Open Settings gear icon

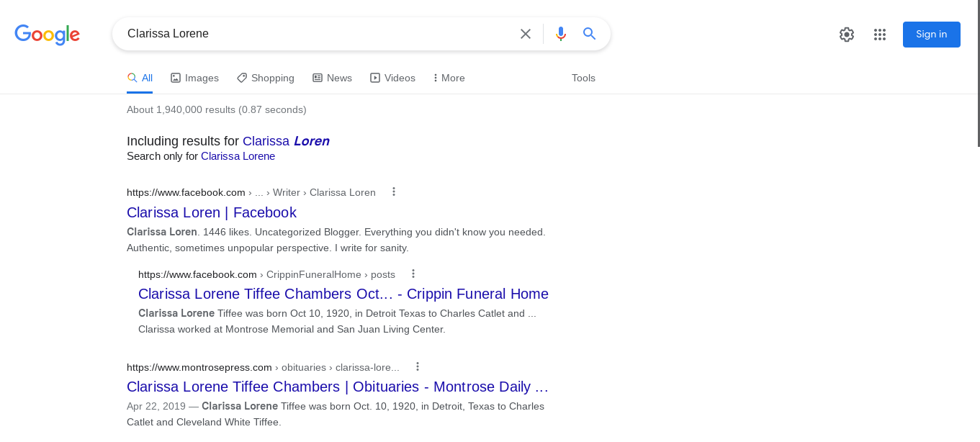coord(847,35)
